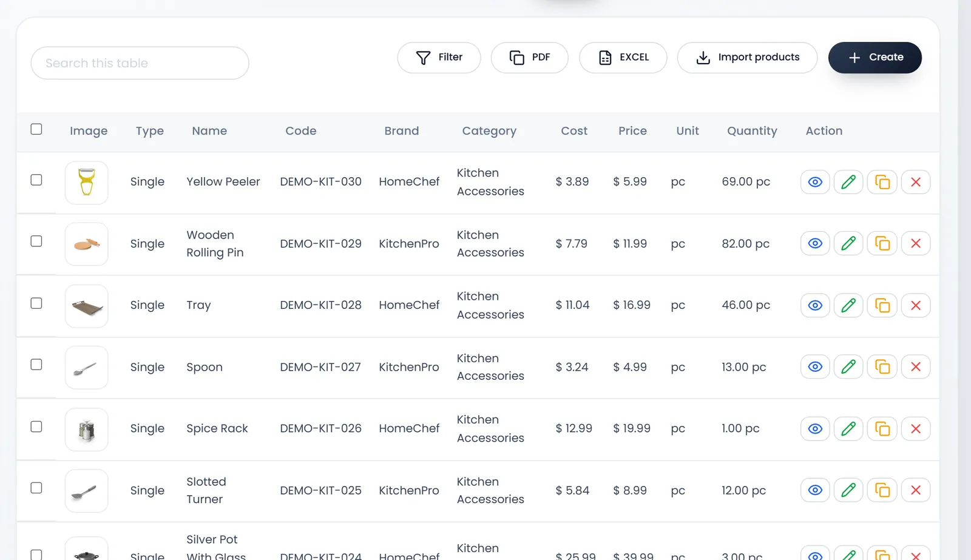View the Tray product details
Screen dimensions: 971x560
815,305
